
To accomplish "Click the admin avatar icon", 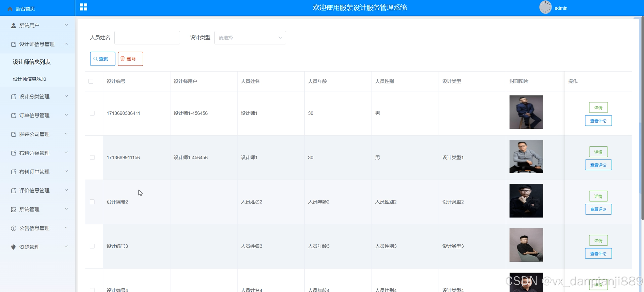I will (545, 7).
